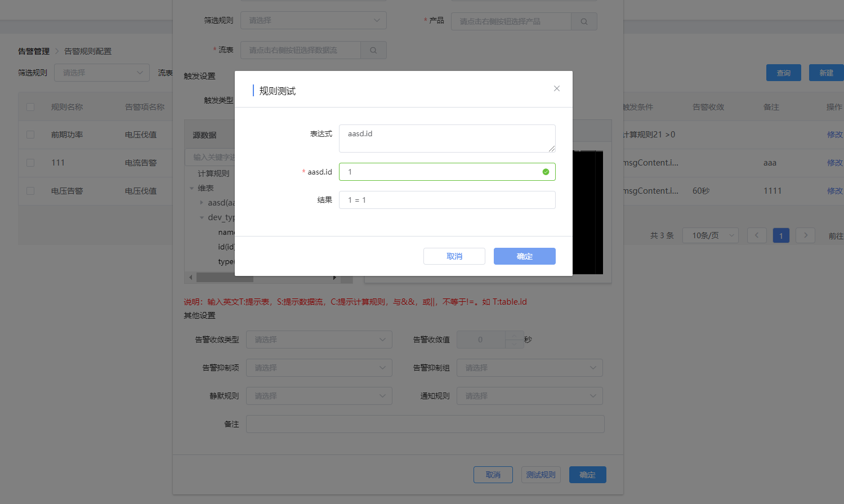Click the 测试规则 button
844x504 pixels.
click(541, 475)
